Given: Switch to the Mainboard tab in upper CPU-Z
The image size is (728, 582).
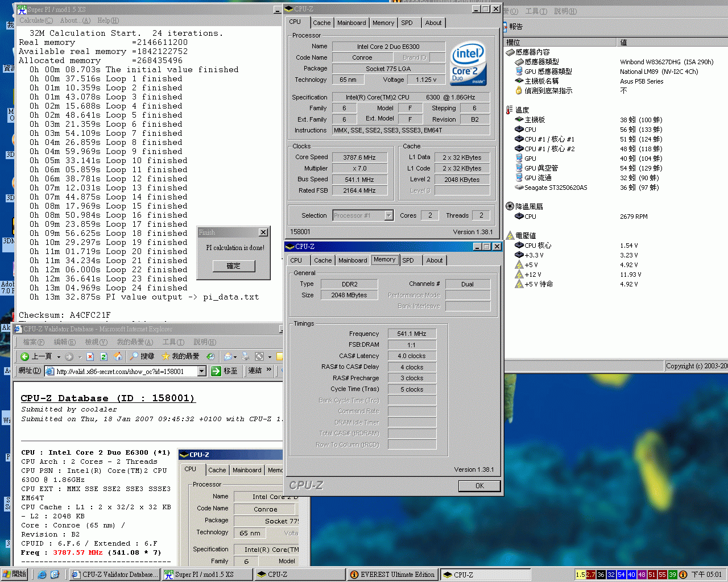Looking at the screenshot, I should pos(351,23).
